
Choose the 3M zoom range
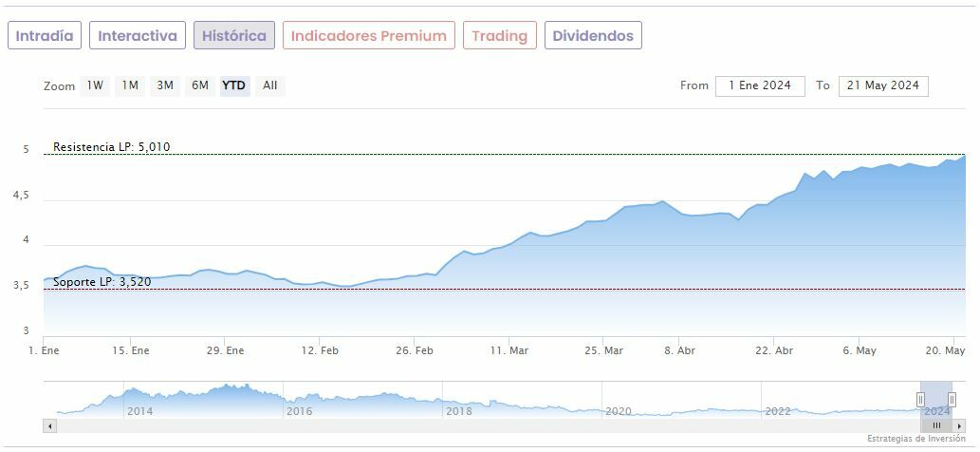pos(165,85)
